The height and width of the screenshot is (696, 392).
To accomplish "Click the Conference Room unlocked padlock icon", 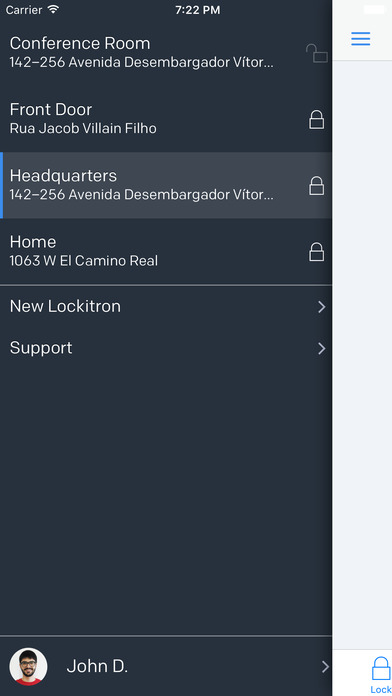I will [x=317, y=54].
